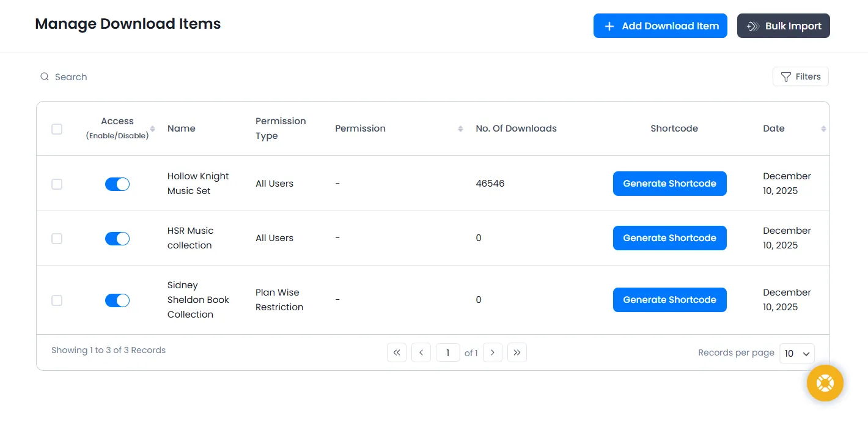
Task: Go to next page arrow
Action: (493, 352)
